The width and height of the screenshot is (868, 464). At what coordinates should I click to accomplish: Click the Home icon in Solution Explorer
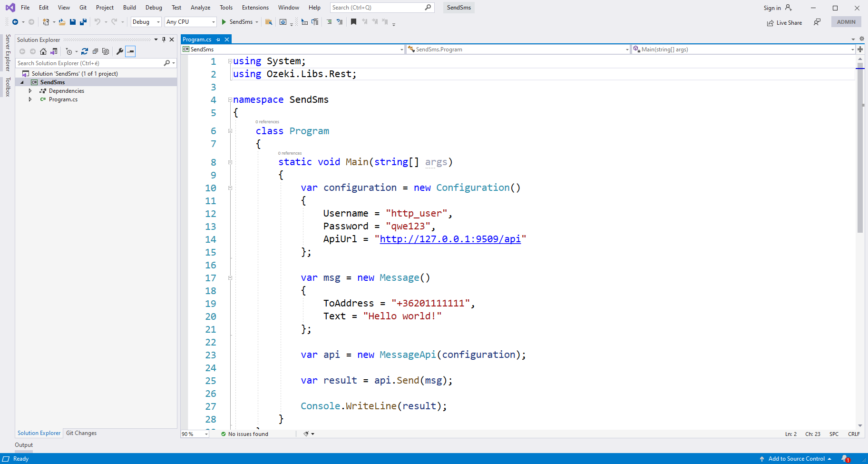(x=43, y=51)
